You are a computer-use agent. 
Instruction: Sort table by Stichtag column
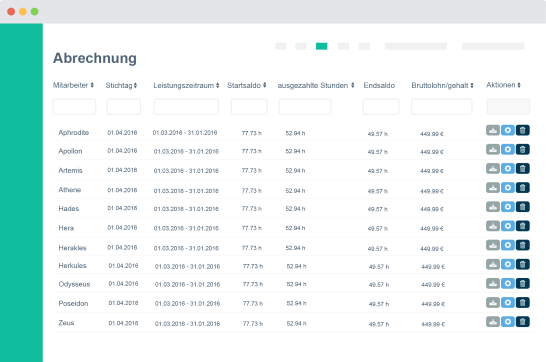point(121,85)
